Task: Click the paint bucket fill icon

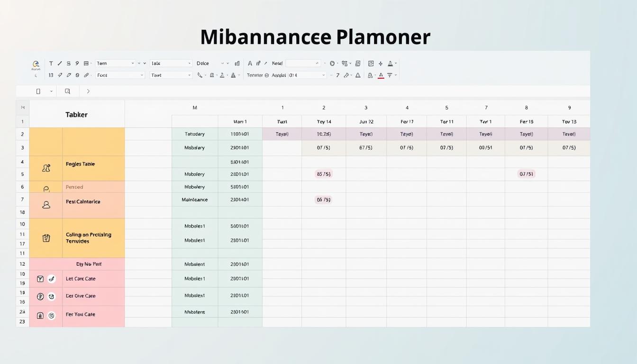Action: tap(346, 75)
